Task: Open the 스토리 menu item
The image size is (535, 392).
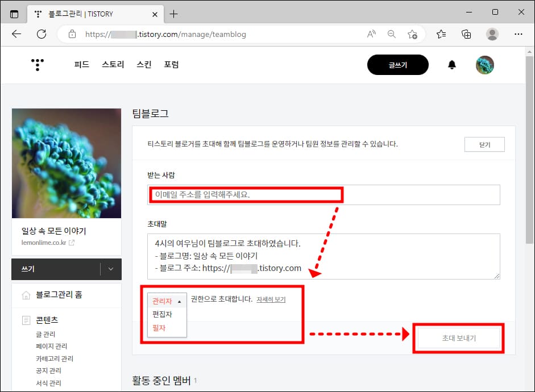Action: coord(112,64)
